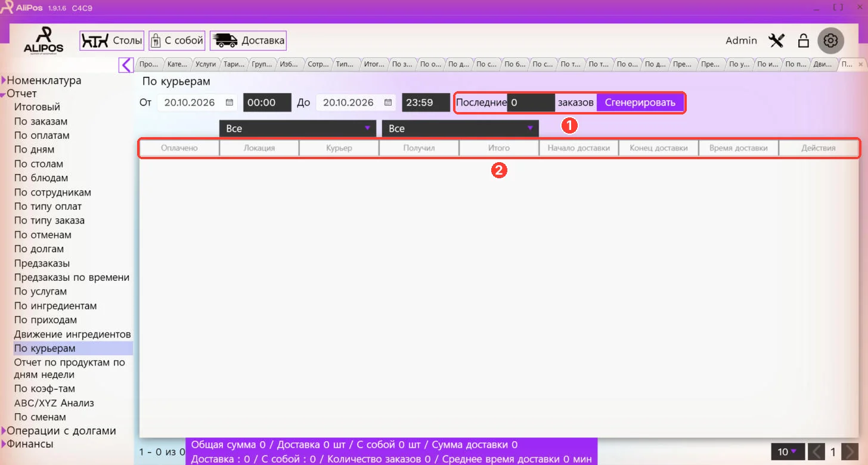Go to next page arrow
This screenshot has height=465, width=868.
(851, 452)
